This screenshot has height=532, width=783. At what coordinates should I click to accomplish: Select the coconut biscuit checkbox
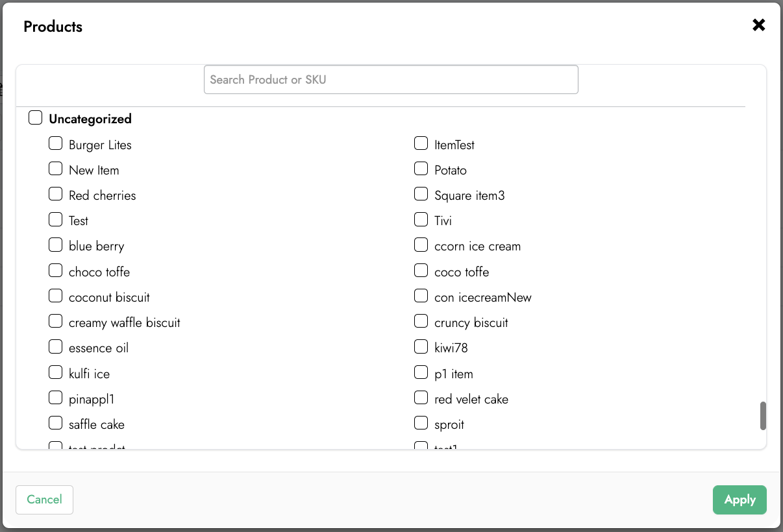[56, 296]
